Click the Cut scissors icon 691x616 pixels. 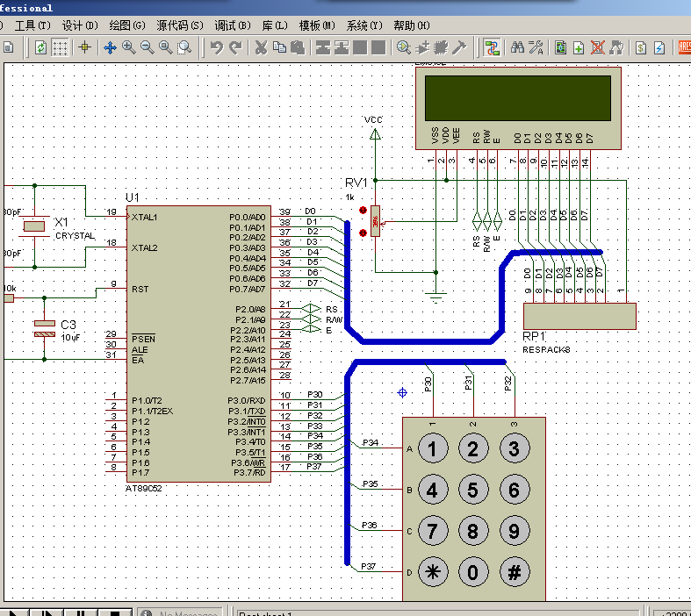click(261, 47)
